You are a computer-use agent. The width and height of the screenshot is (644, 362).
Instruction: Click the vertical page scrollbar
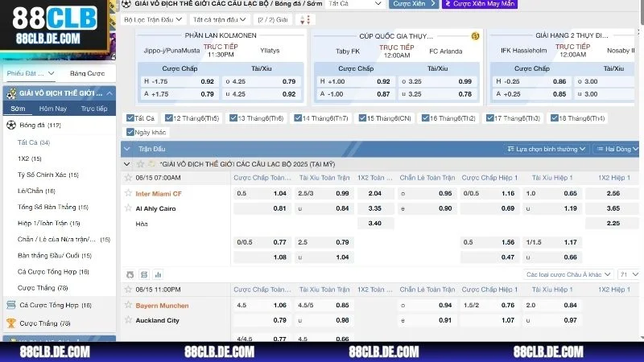click(642, 12)
